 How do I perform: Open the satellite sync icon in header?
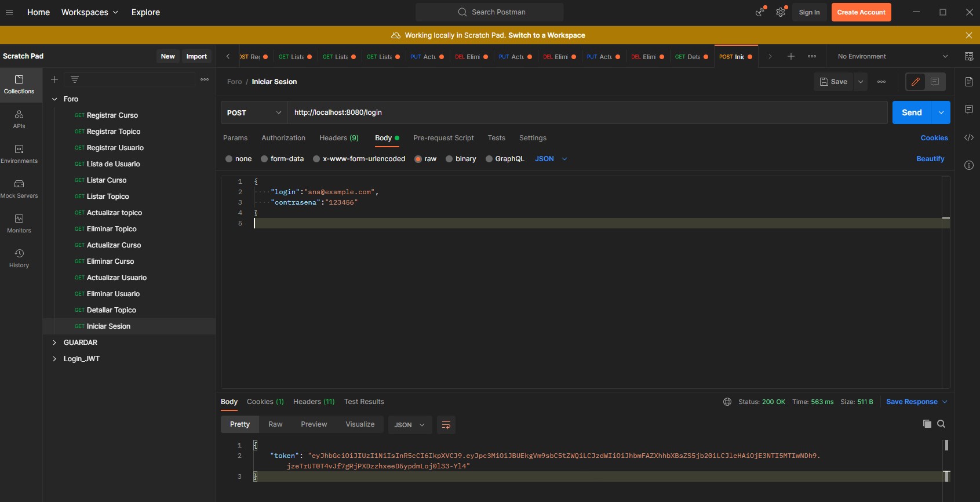(x=760, y=12)
